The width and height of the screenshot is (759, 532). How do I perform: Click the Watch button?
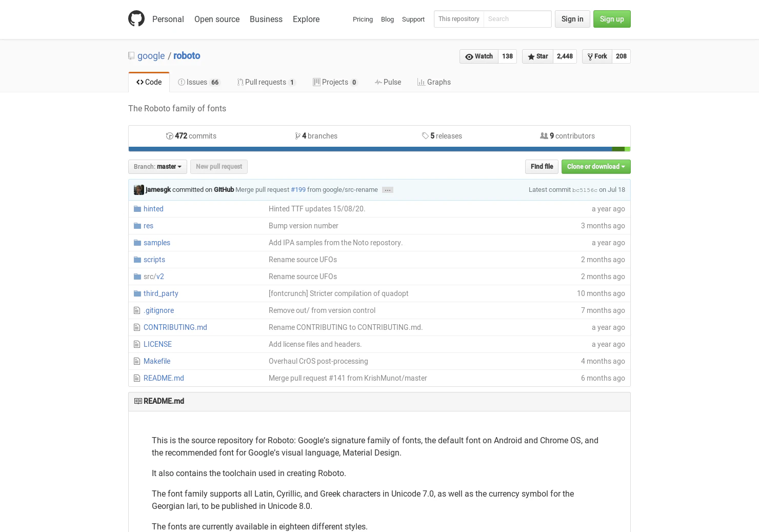click(x=479, y=56)
